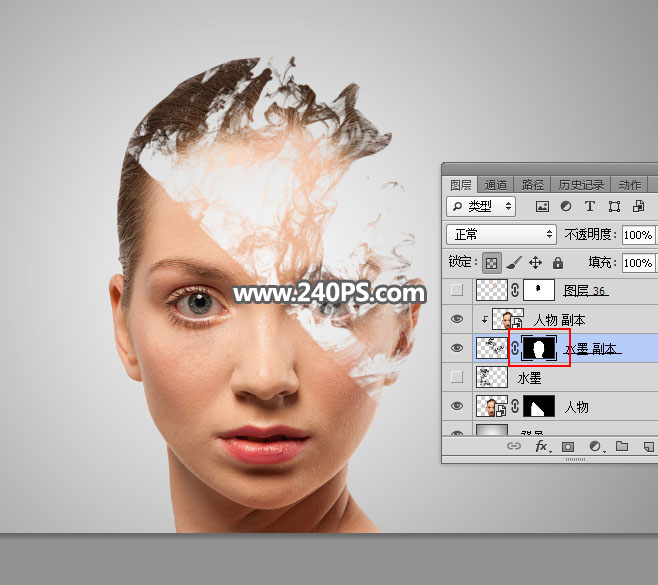
Task: Open the 历史记录 tab
Action: [581, 185]
